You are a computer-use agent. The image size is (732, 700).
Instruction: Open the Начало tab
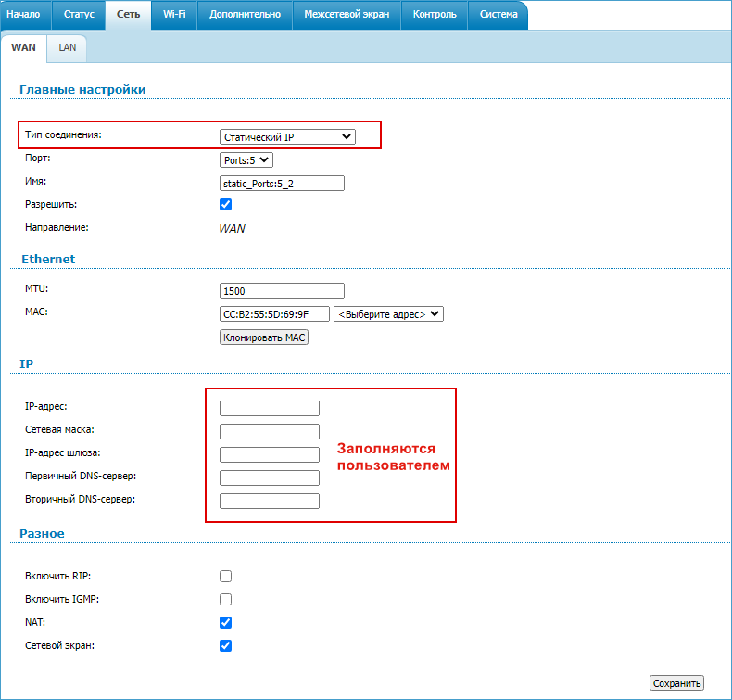26,15
